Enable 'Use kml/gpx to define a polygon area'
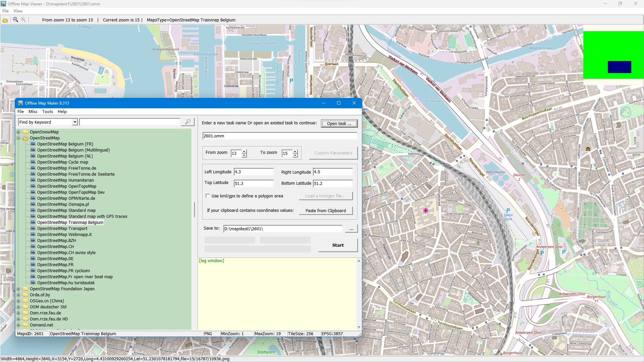This screenshot has height=362, width=644. pyautogui.click(x=208, y=196)
